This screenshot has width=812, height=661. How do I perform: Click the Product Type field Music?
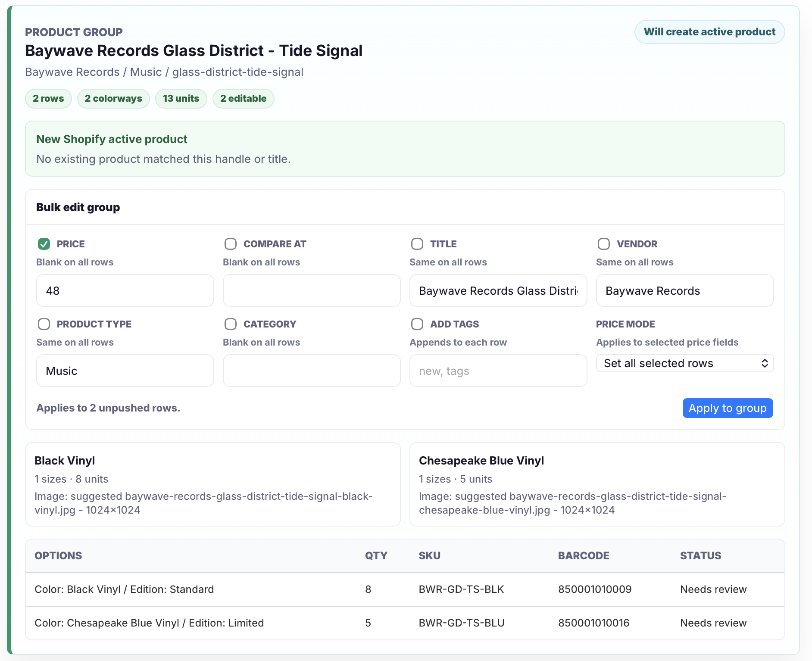tap(125, 371)
